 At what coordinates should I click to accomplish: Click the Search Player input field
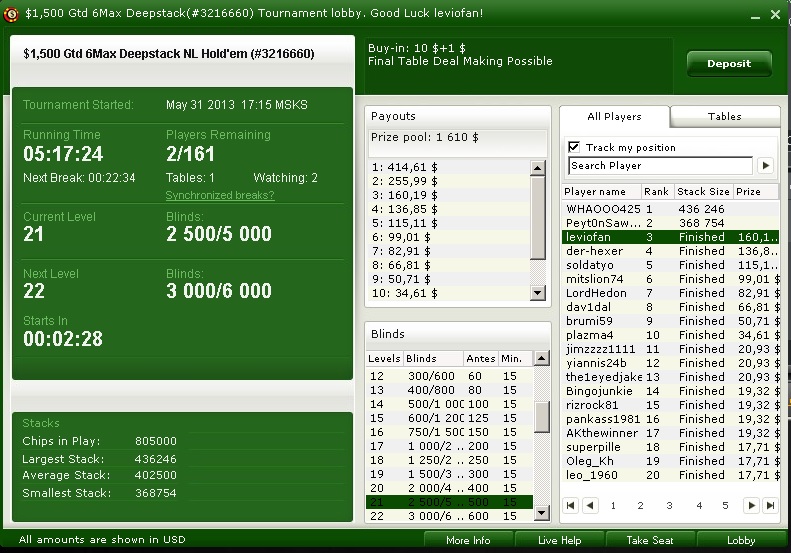[660, 165]
